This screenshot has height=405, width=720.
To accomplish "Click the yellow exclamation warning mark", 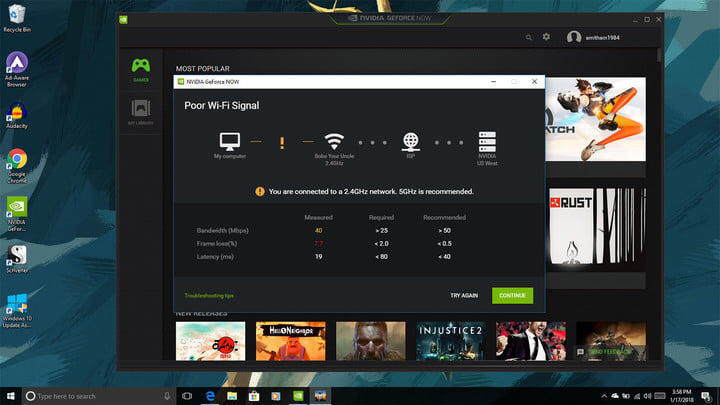I will (282, 143).
